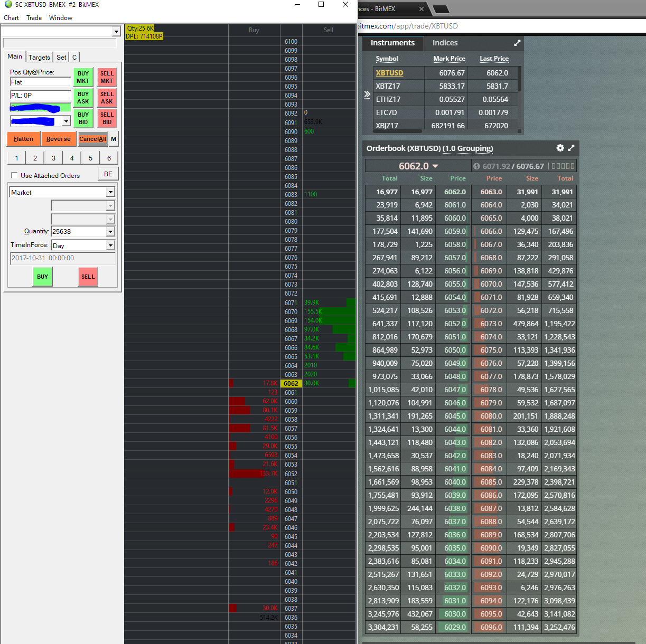Click the Reverse button
Viewport: 646px width, 644px height.
pyautogui.click(x=58, y=139)
